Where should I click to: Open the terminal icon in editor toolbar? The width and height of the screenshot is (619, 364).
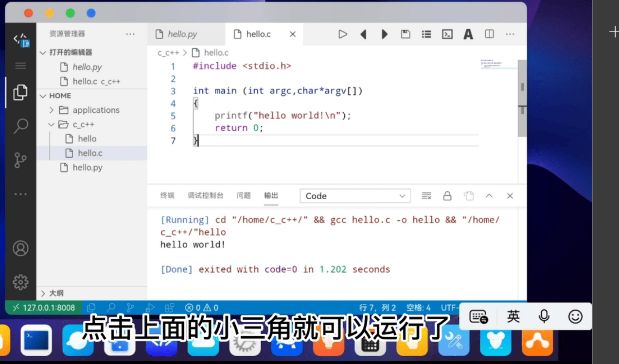(447, 34)
